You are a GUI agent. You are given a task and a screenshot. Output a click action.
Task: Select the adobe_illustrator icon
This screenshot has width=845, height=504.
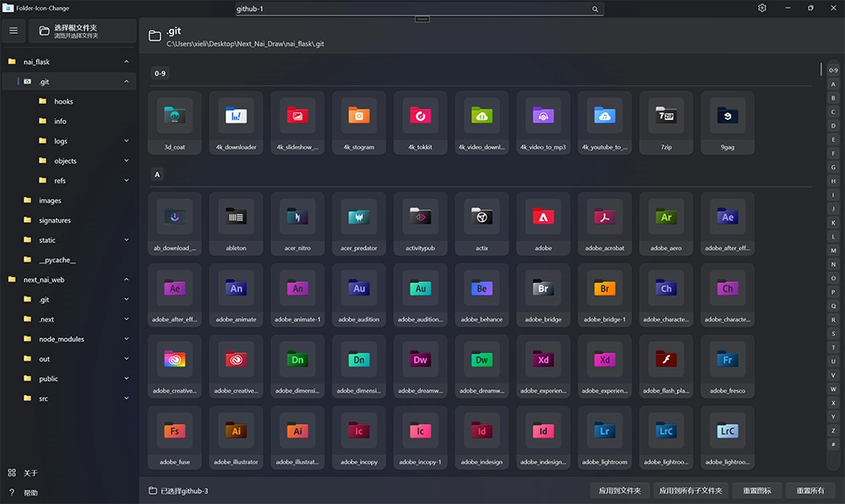coord(236,437)
